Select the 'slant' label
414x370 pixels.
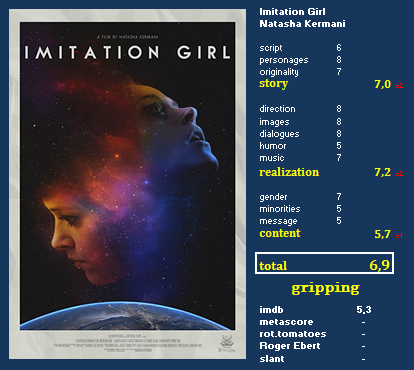click(272, 359)
